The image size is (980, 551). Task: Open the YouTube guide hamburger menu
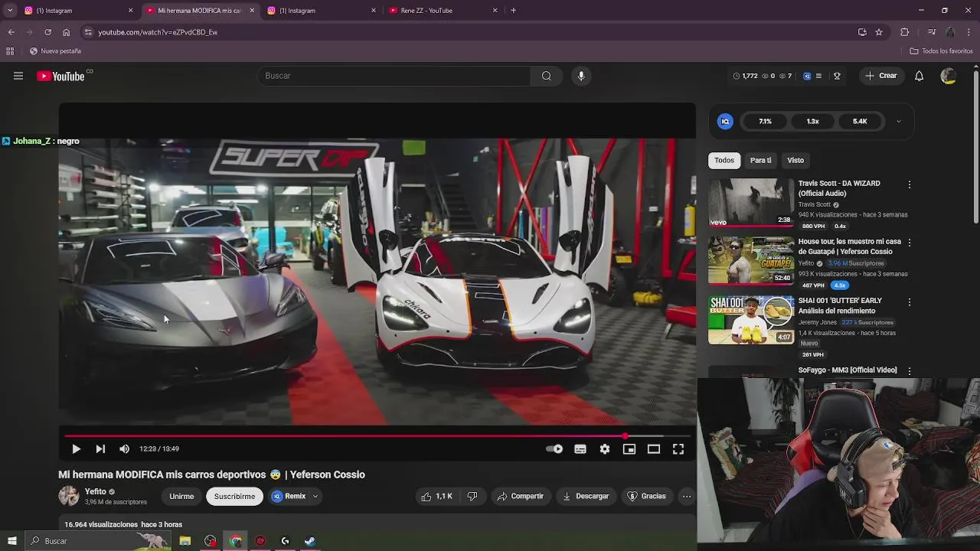coord(18,76)
